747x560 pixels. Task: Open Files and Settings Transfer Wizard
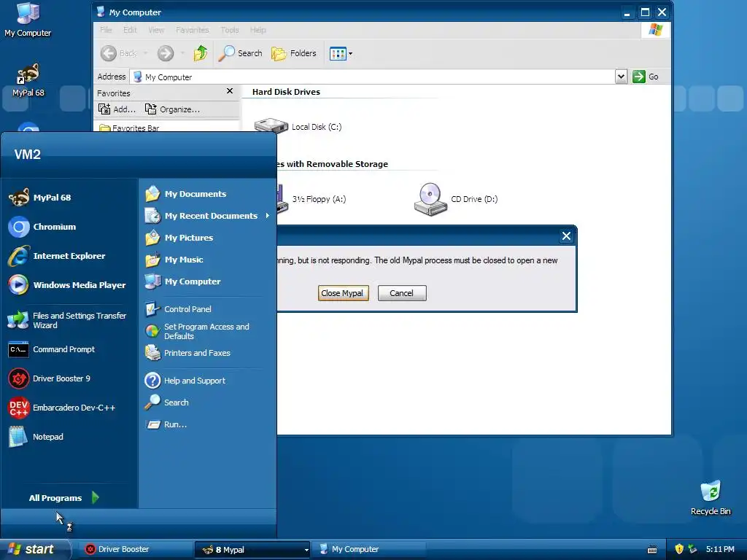pos(67,321)
